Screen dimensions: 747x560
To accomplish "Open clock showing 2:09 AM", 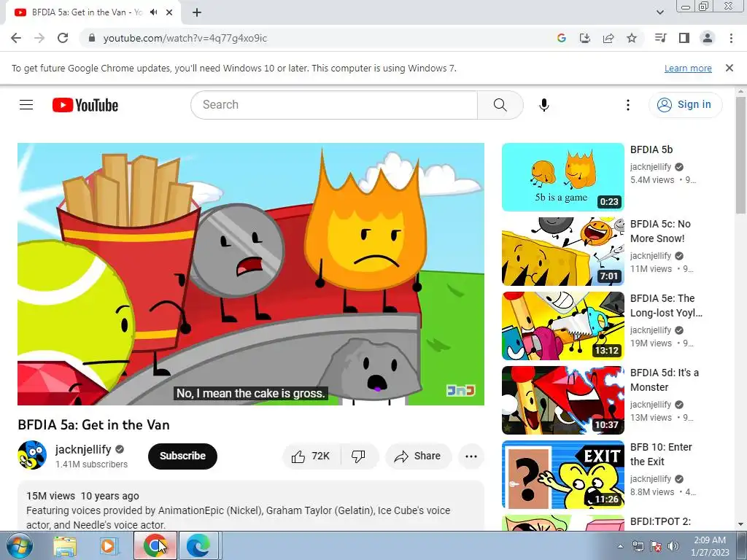I will pos(710,546).
